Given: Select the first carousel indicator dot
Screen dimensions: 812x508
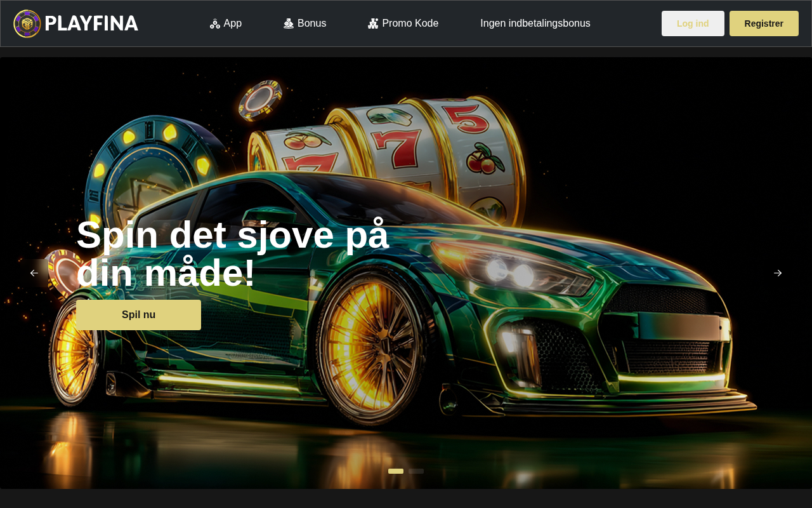Looking at the screenshot, I should (x=396, y=471).
